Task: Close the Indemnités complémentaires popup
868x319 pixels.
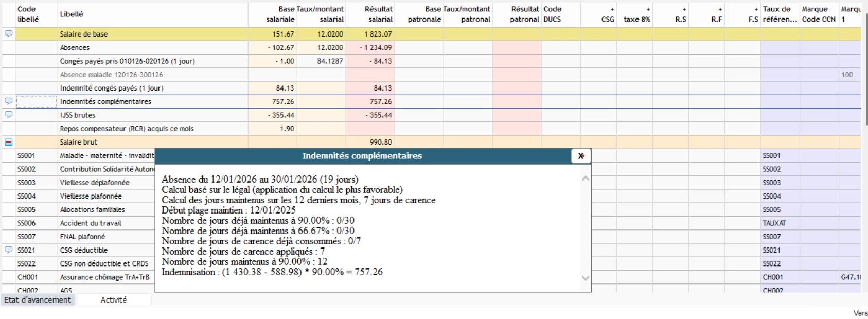Action: click(x=581, y=156)
